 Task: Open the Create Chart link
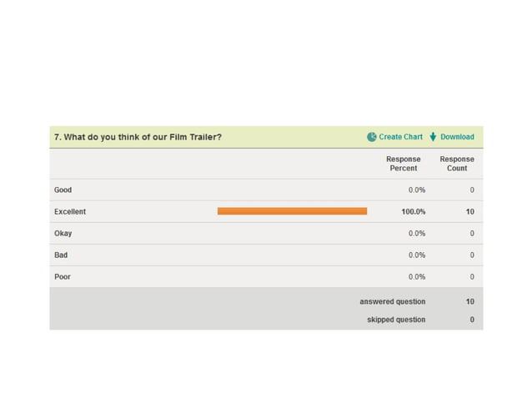pyautogui.click(x=401, y=137)
